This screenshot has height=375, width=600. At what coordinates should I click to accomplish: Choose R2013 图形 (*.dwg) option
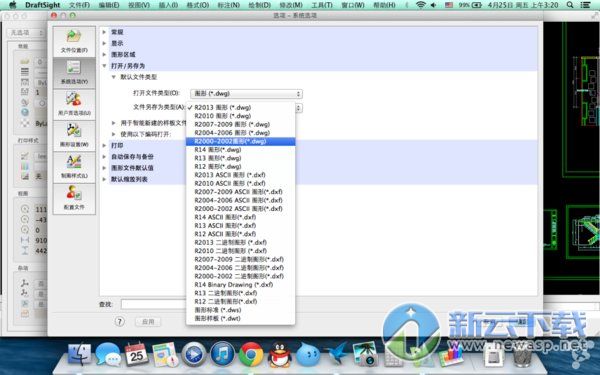point(240,108)
